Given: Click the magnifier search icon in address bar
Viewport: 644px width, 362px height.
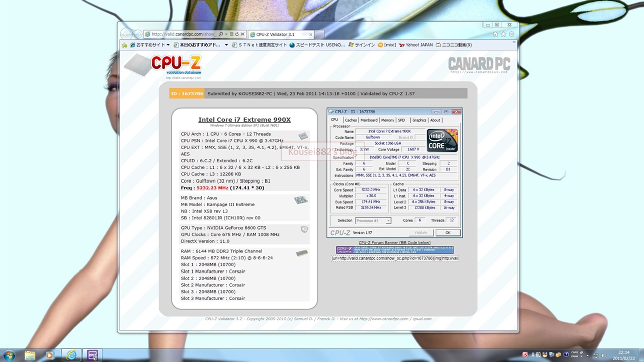Looking at the screenshot, I should (x=221, y=34).
